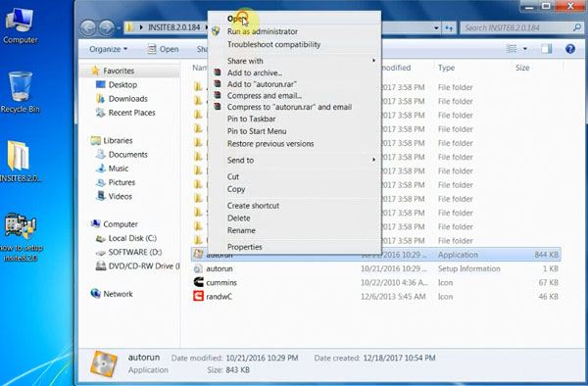Click the Downloads icon in Favorites
This screenshot has width=588, height=386.
[101, 99]
